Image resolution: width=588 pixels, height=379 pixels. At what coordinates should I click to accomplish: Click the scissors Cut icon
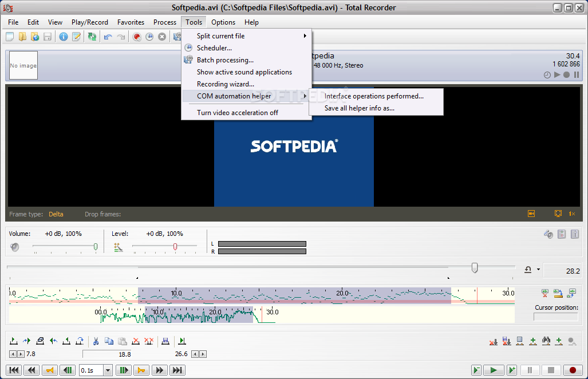point(96,341)
